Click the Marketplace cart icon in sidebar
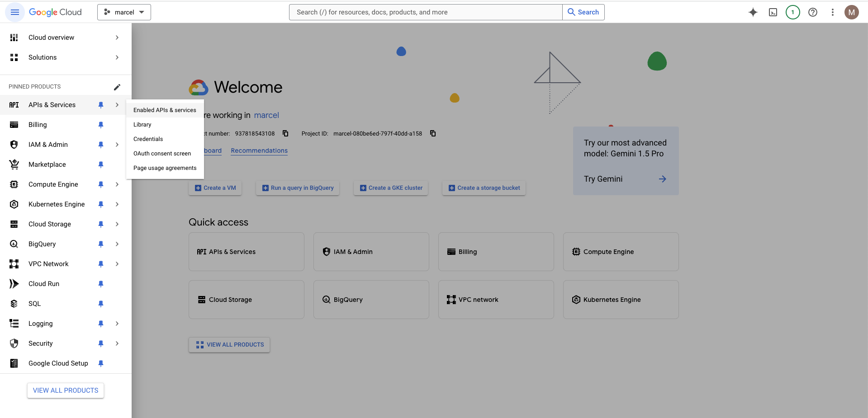The image size is (868, 418). point(14,164)
